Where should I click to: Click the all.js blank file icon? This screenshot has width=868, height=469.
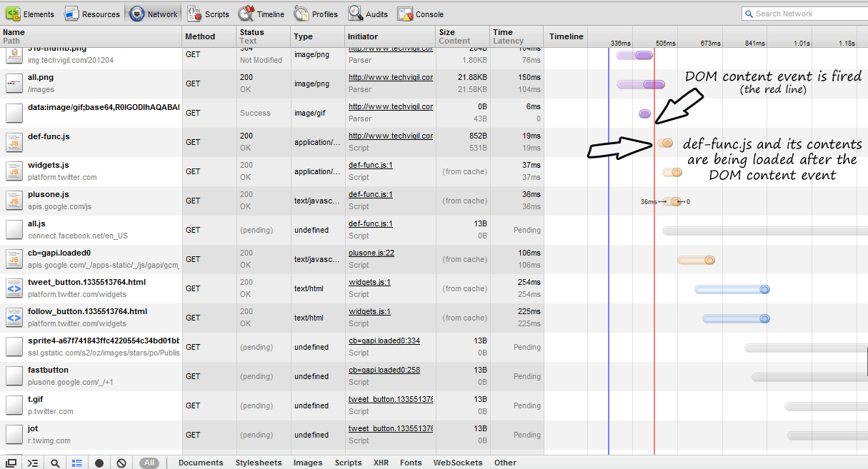pyautogui.click(x=14, y=230)
